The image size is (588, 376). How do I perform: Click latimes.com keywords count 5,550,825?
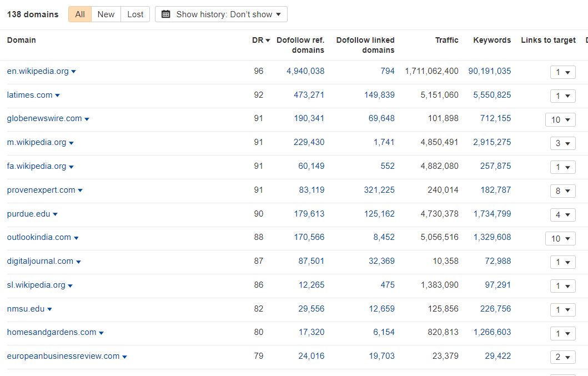[492, 95]
